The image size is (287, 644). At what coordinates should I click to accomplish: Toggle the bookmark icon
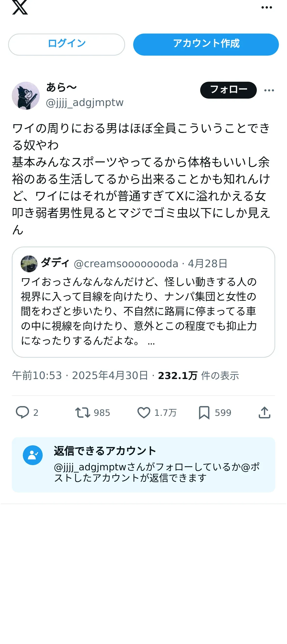point(204,412)
